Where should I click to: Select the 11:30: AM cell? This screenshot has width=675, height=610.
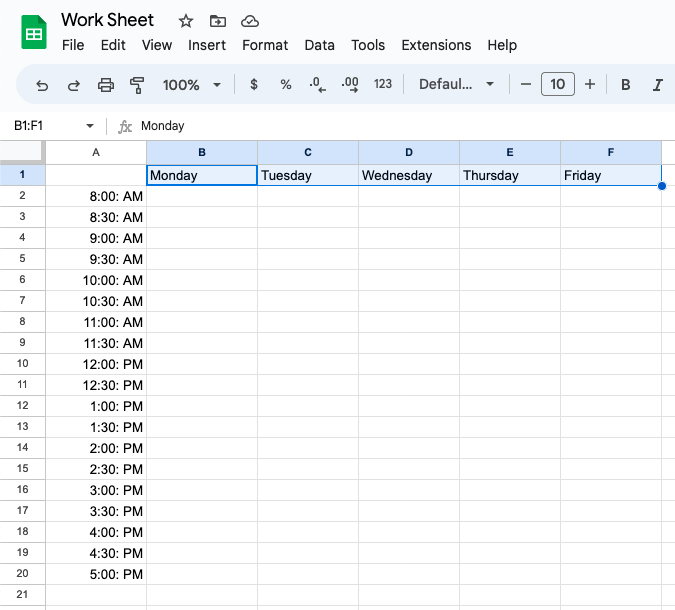(x=96, y=343)
